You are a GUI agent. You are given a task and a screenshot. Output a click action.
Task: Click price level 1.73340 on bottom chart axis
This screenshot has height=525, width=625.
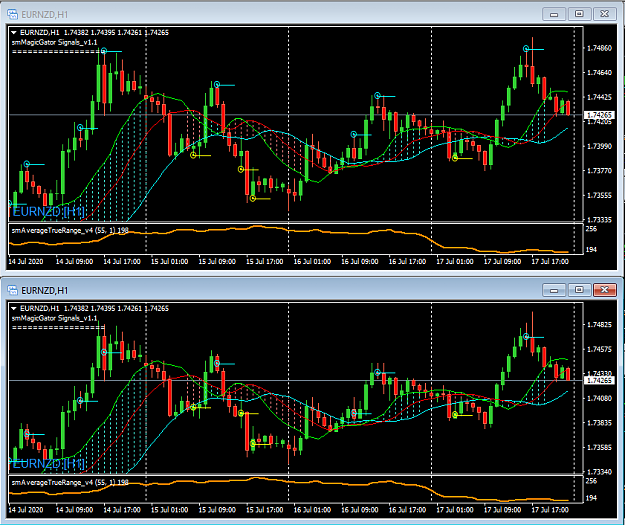point(599,472)
